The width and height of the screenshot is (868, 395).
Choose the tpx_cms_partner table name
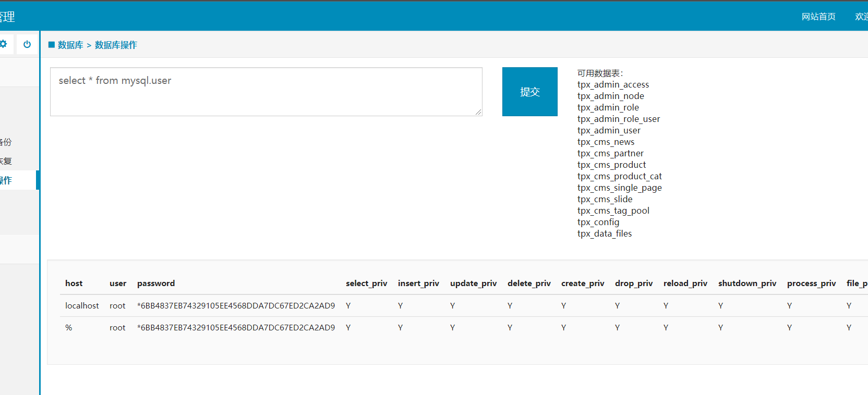(x=610, y=153)
